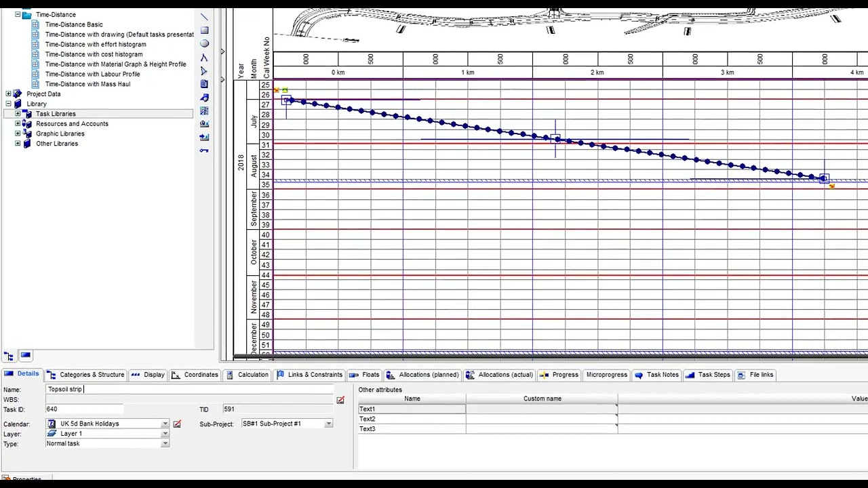This screenshot has width=868, height=488.
Task: Expand the Graphic Libraries node
Action: click(x=18, y=134)
